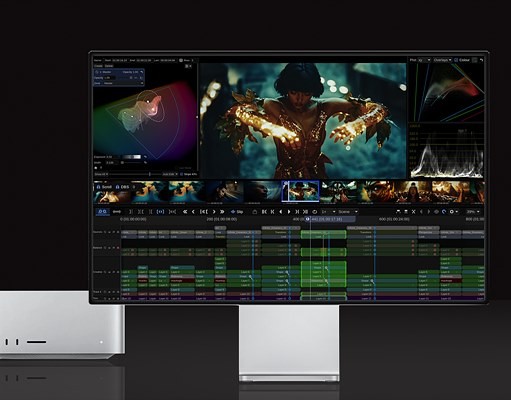511x400 pixels.
Task: Click the colour gamut plot white control point
Action: [x=148, y=101]
